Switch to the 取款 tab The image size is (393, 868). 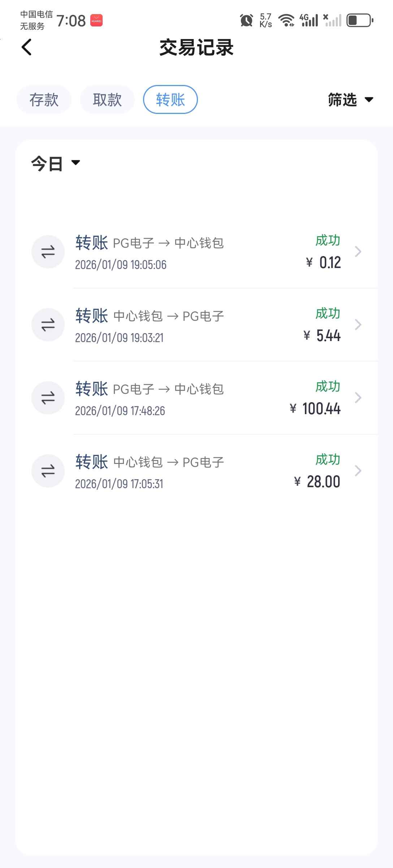(x=107, y=99)
